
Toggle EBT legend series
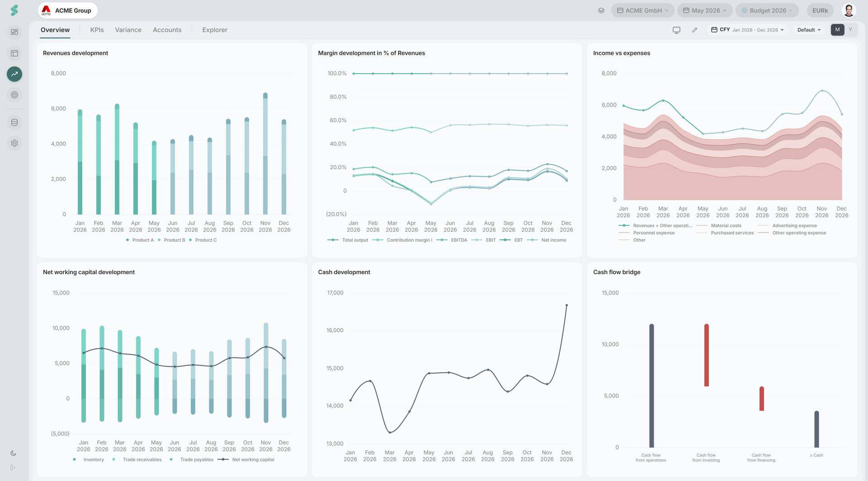[x=511, y=240]
